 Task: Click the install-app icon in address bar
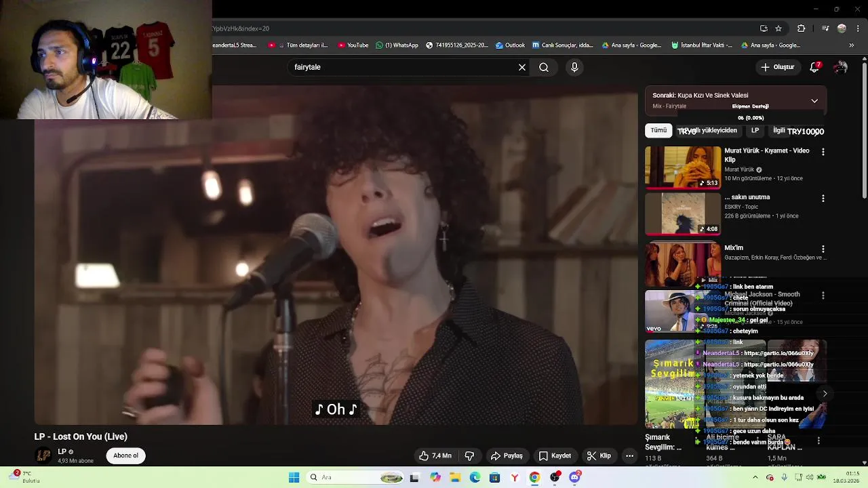click(x=764, y=28)
